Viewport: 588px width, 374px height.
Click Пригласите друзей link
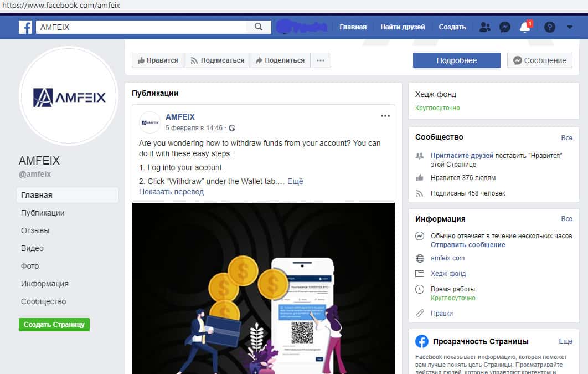click(462, 155)
